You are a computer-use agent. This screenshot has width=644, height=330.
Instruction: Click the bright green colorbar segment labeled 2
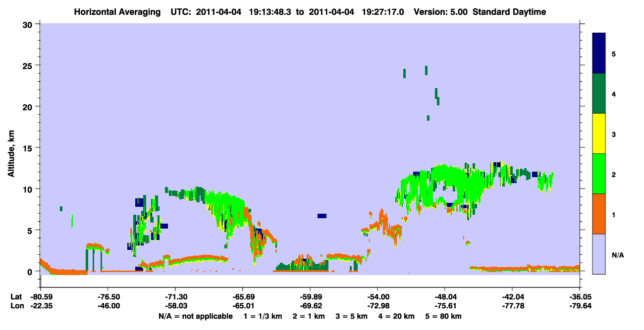(x=599, y=174)
